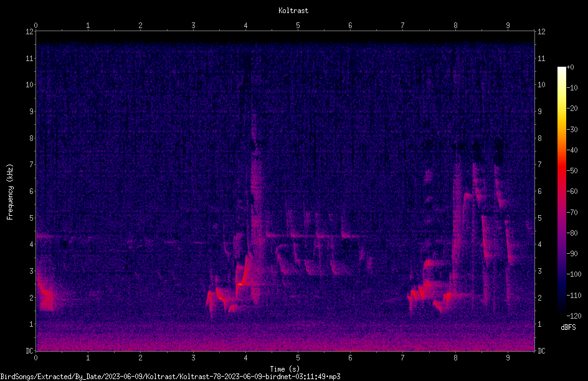Click the 'Koltrast' spectrogram title
Screen dimensions: 588x381
coord(293,11)
